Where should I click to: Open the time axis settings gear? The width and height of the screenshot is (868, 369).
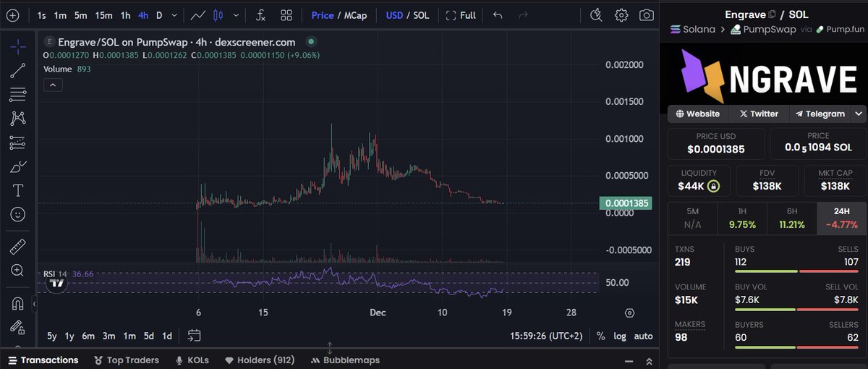(x=629, y=313)
